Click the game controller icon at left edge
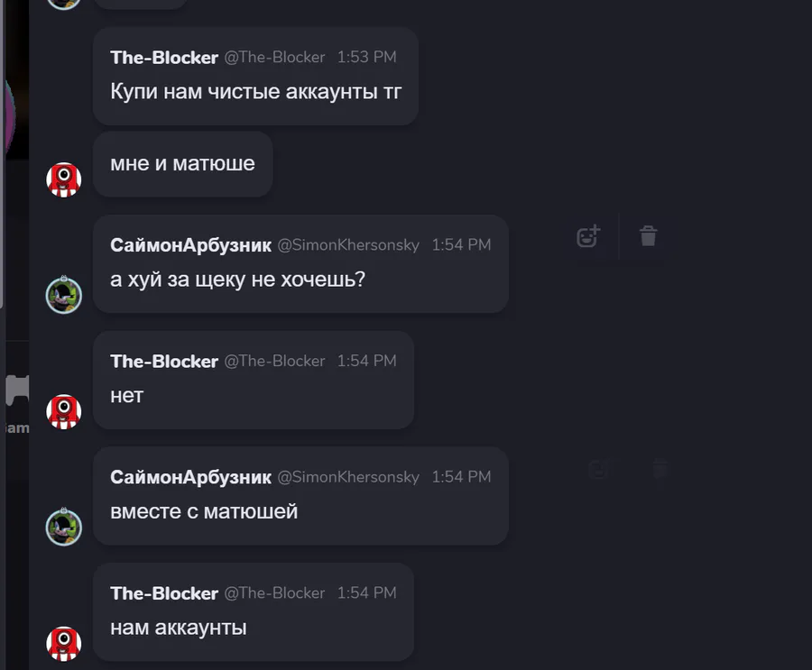This screenshot has height=670, width=812. [17, 390]
